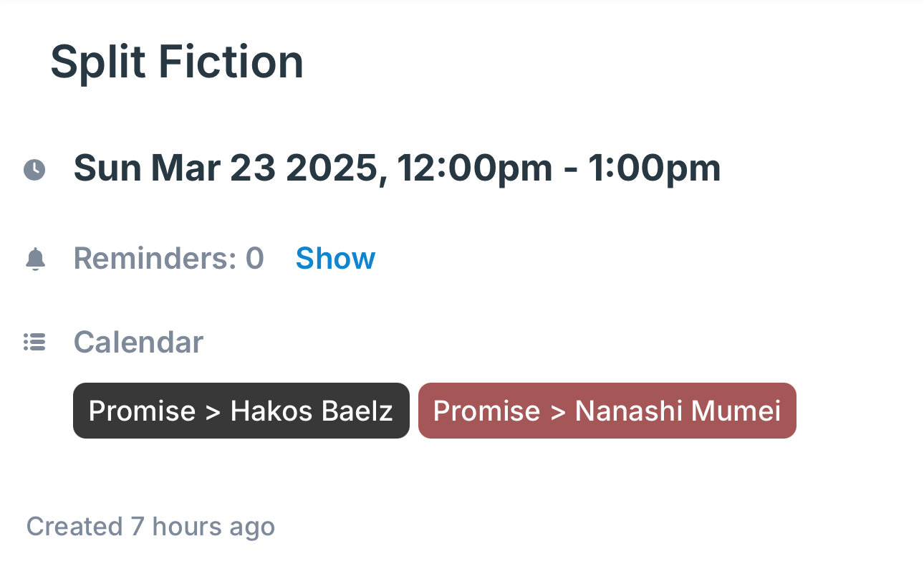
Task: Click the Nanashi Mumei name in the tag
Action: 678,411
